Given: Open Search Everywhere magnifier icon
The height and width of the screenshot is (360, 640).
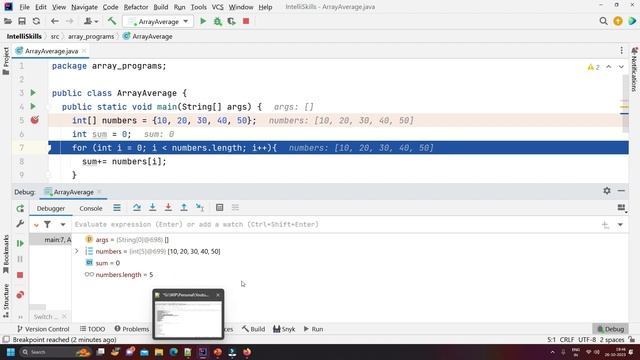Looking at the screenshot, I should click(603, 21).
